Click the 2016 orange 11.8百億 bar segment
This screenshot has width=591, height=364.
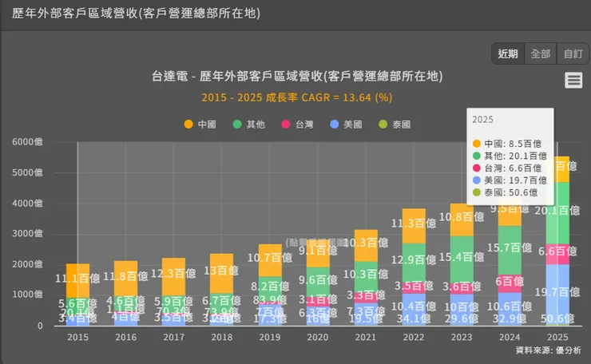(x=125, y=278)
